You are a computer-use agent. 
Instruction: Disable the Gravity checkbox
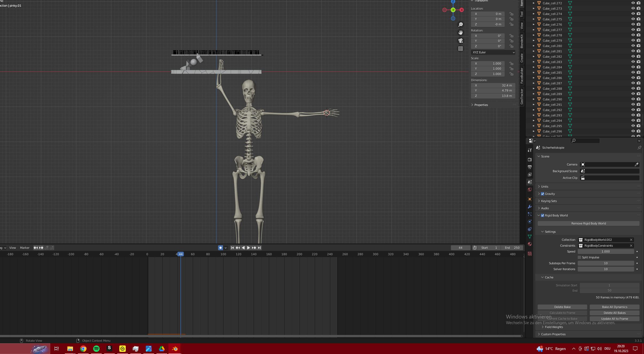coord(543,194)
